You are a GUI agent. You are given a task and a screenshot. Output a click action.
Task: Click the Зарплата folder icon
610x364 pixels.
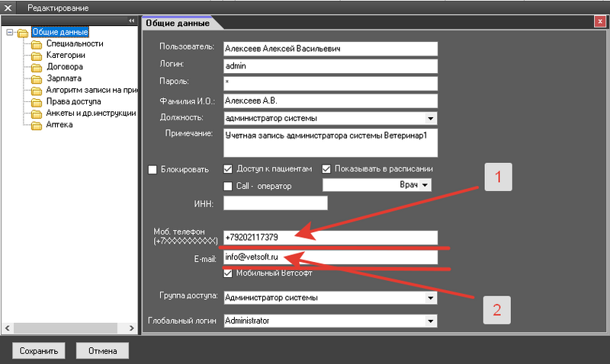[37, 79]
